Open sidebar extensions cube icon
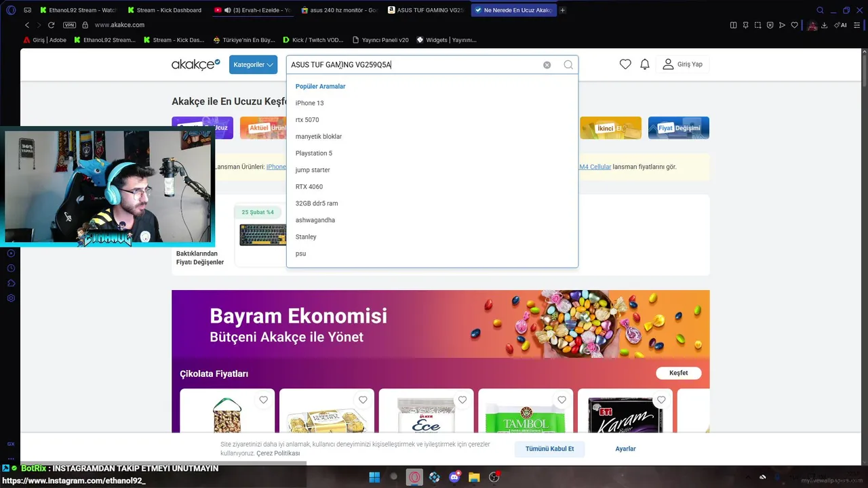Image resolution: width=868 pixels, height=488 pixels. [11, 283]
